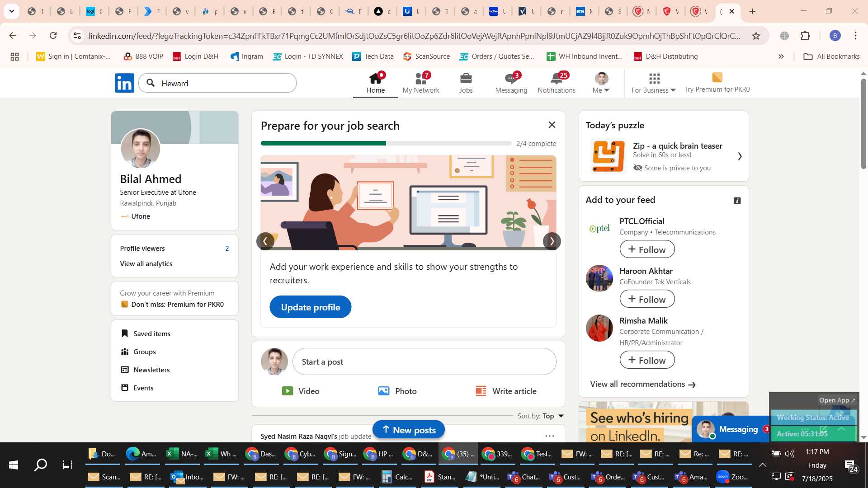
Task: Open Bilal Ahmed profile photo
Action: point(140,149)
